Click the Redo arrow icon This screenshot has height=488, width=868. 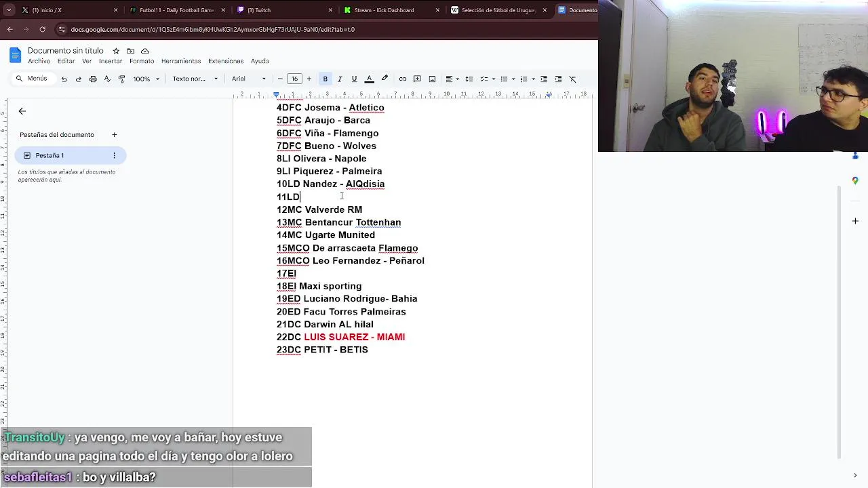pyautogui.click(x=78, y=79)
